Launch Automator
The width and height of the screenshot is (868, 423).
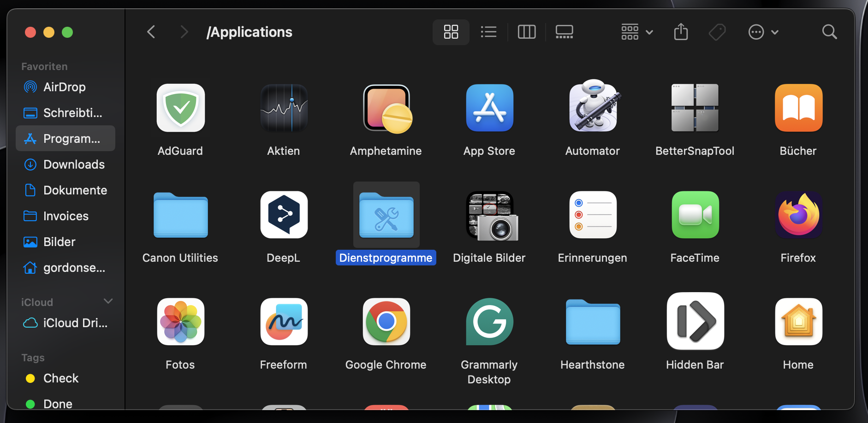[592, 108]
